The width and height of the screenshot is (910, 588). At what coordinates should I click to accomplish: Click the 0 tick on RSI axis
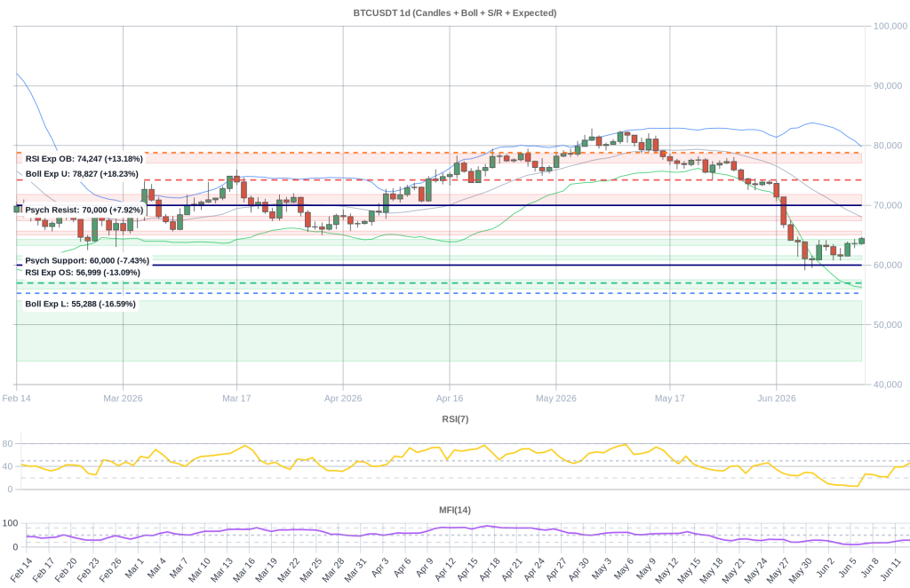tap(10, 489)
